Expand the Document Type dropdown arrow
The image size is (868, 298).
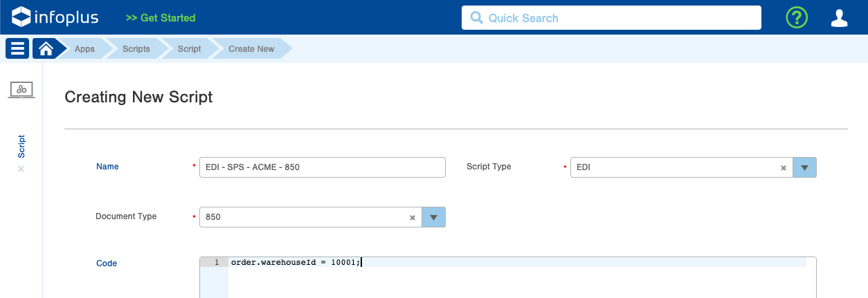click(x=433, y=217)
